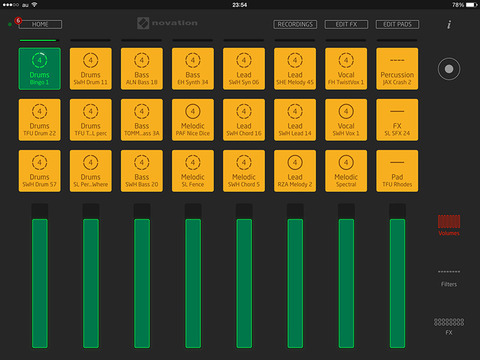
Task: Trigger the Bass ALN Bass 18 pad
Action: [x=142, y=69]
